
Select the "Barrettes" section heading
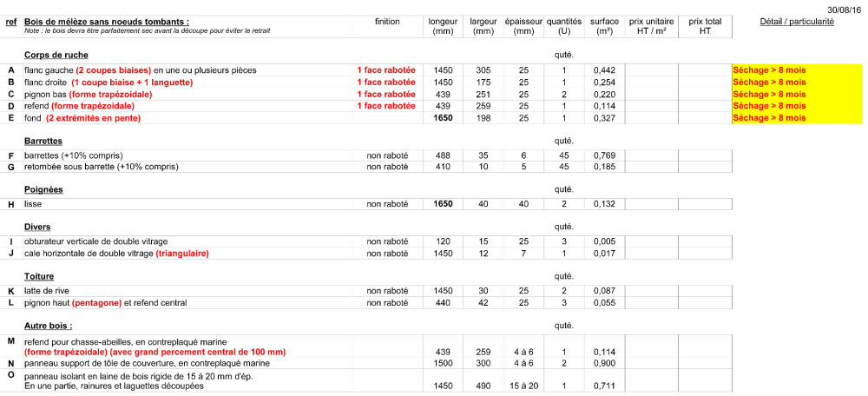(44, 141)
